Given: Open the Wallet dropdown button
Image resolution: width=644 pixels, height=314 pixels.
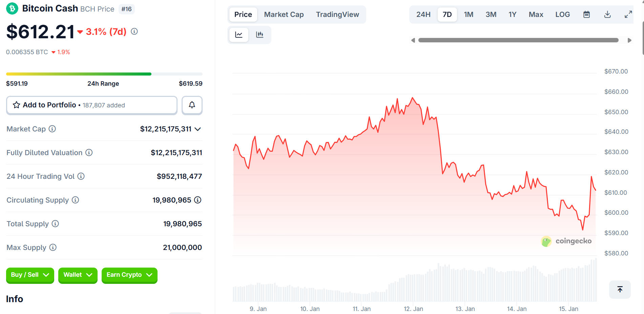Looking at the screenshot, I should (78, 275).
